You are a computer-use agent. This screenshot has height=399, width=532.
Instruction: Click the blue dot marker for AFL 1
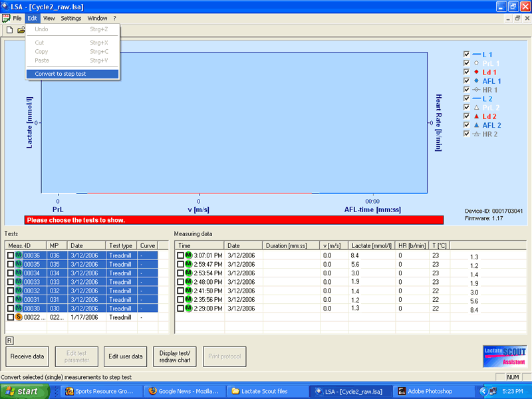pos(476,80)
